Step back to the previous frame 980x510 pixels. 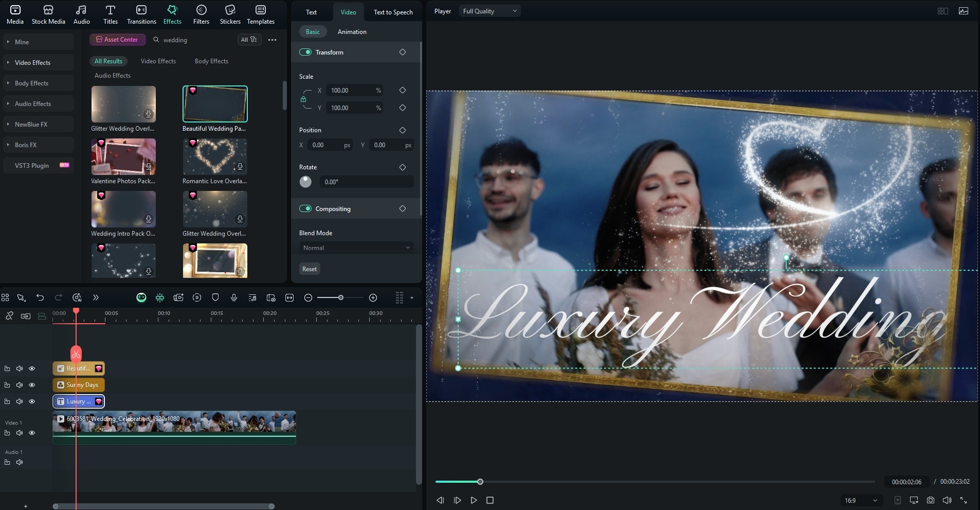coord(440,500)
